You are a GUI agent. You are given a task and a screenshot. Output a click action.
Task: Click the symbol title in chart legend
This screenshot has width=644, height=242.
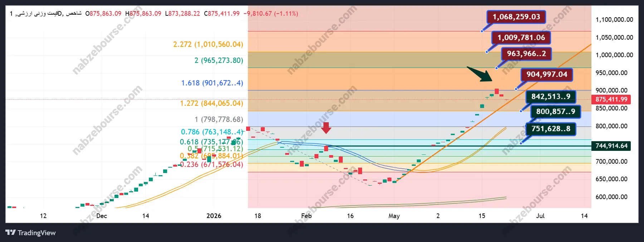pos(45,14)
